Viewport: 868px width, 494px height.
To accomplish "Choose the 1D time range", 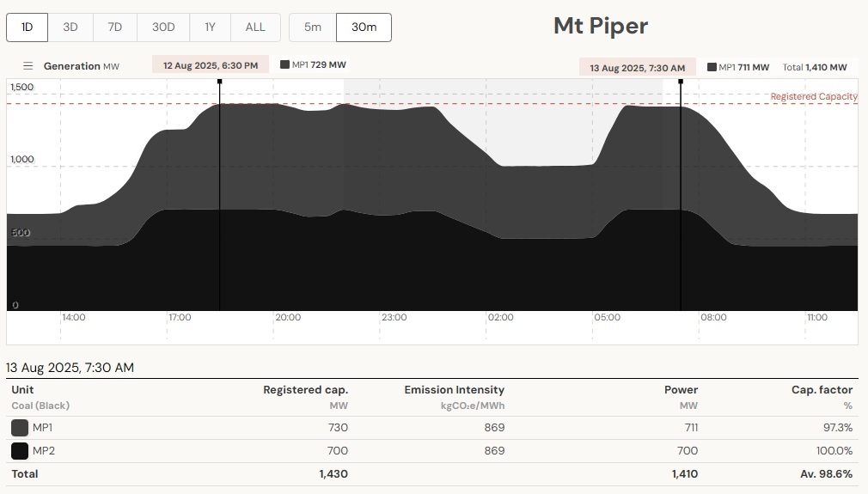I will tap(28, 27).
